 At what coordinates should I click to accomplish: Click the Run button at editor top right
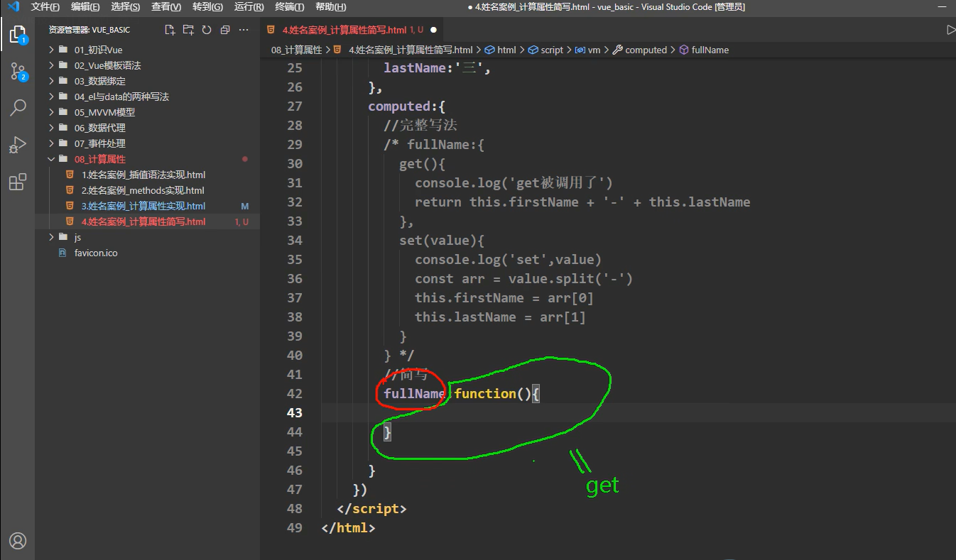point(951,30)
